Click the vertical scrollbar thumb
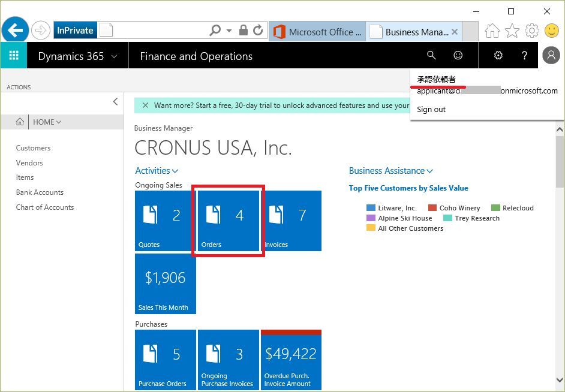Screen dimensions: 565x392 coord(560,161)
